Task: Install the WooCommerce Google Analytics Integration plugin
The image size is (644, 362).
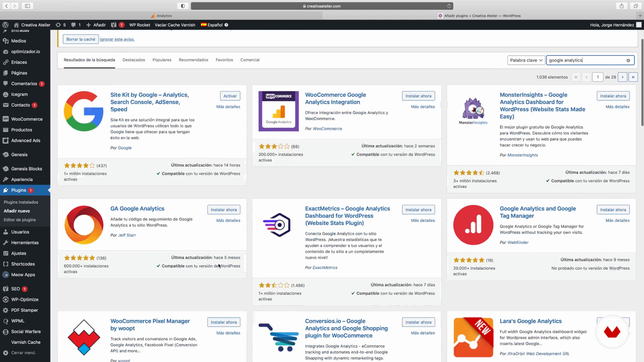Action: click(x=418, y=96)
